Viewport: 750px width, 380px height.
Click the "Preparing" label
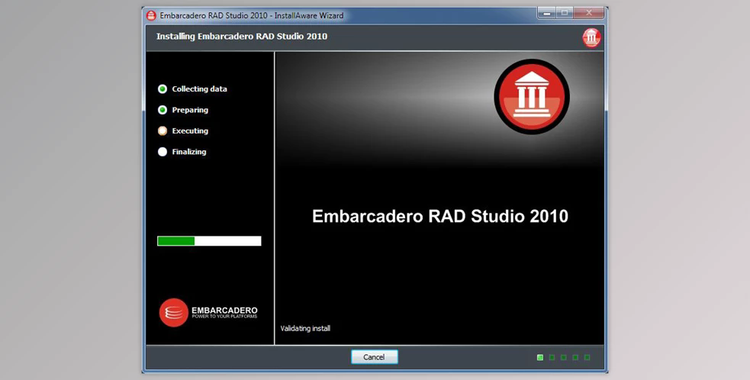(x=190, y=110)
